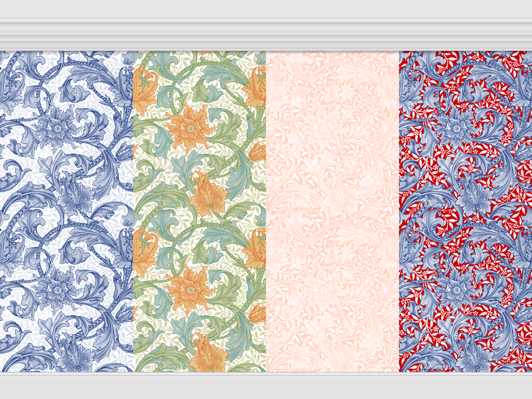Click the center of the peach wallpaper swatch
Viewport: 532px width, 399px height.
point(332,211)
